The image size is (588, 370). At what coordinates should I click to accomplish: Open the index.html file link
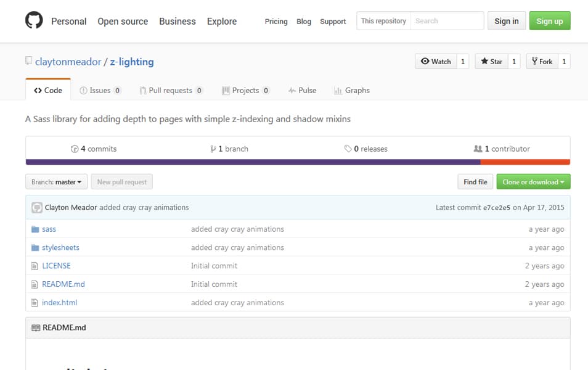[59, 302]
